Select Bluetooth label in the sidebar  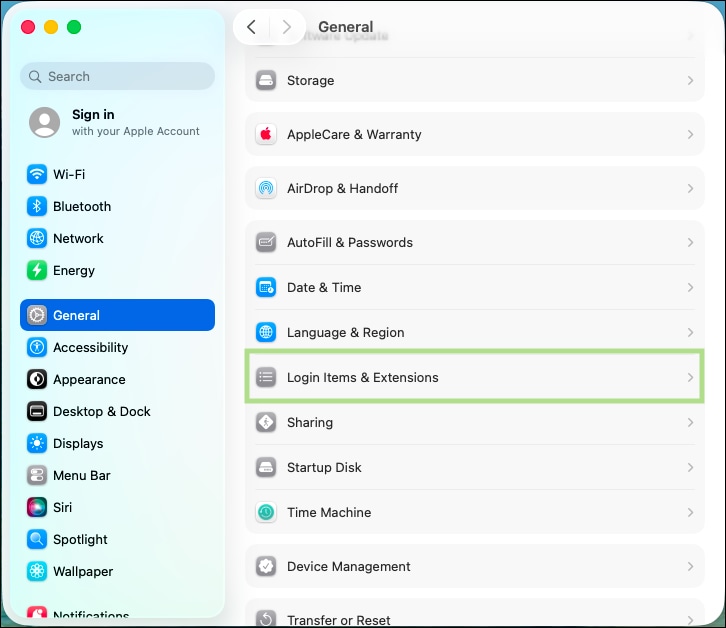(82, 207)
